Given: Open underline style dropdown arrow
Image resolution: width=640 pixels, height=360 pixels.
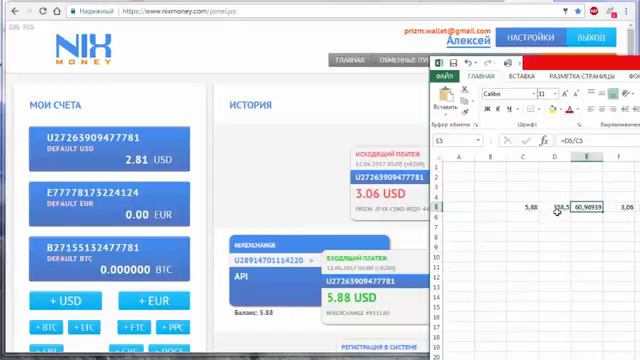Looking at the screenshot, I should click(x=518, y=109).
